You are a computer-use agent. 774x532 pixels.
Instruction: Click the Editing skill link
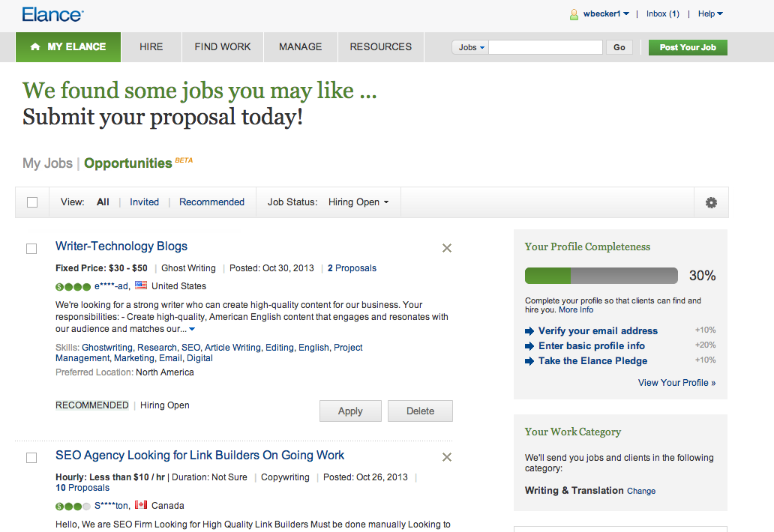click(280, 348)
